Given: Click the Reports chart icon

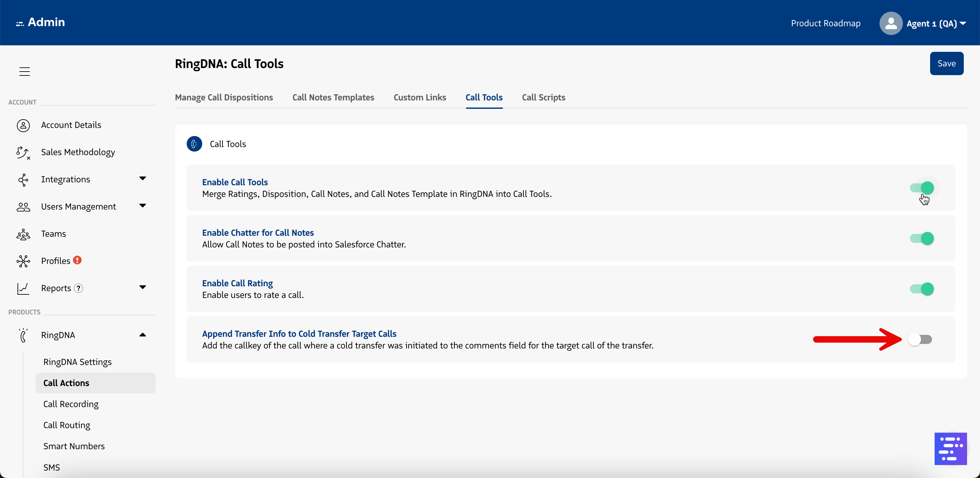Looking at the screenshot, I should [x=23, y=288].
